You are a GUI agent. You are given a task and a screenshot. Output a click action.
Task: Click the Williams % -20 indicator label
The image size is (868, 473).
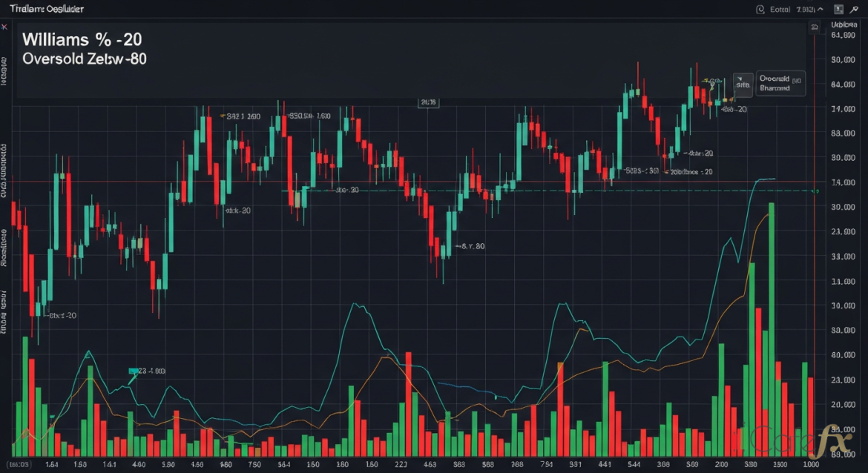point(80,39)
